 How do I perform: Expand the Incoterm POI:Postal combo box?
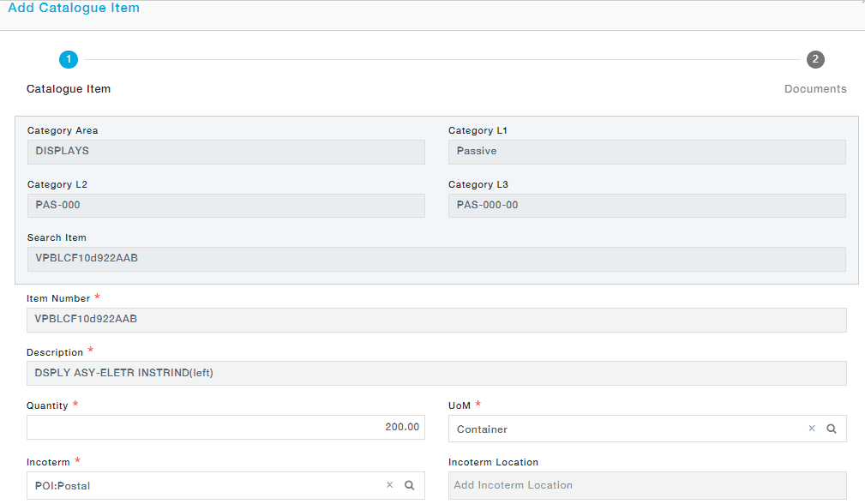[x=206, y=485]
